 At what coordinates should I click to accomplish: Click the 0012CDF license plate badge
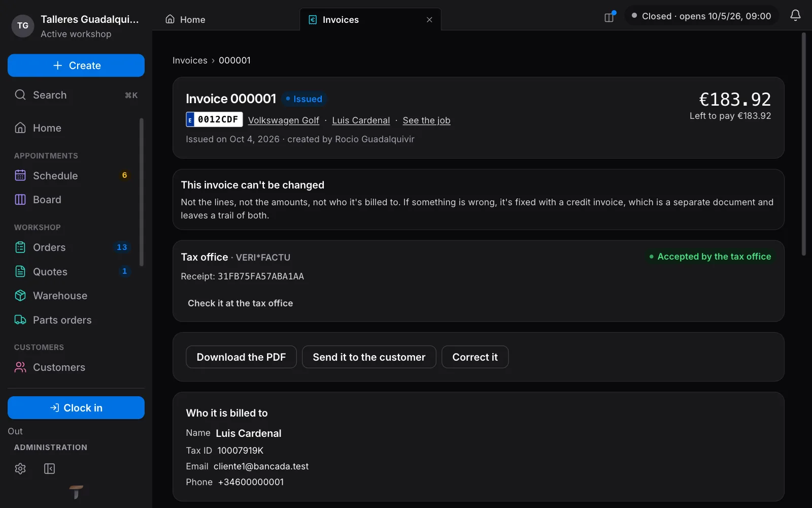pyautogui.click(x=214, y=119)
